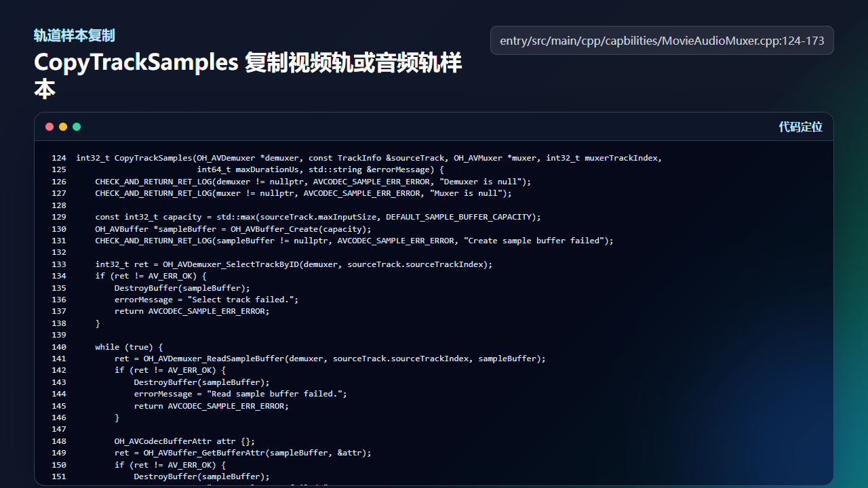Click line number 131

[59, 241]
